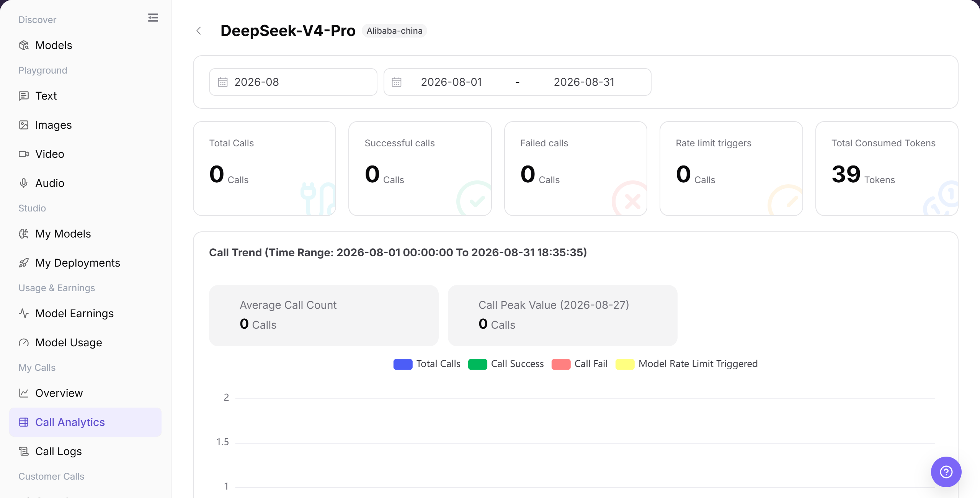The width and height of the screenshot is (980, 498).
Task: Open the 2026-08 month picker
Action: 293,82
